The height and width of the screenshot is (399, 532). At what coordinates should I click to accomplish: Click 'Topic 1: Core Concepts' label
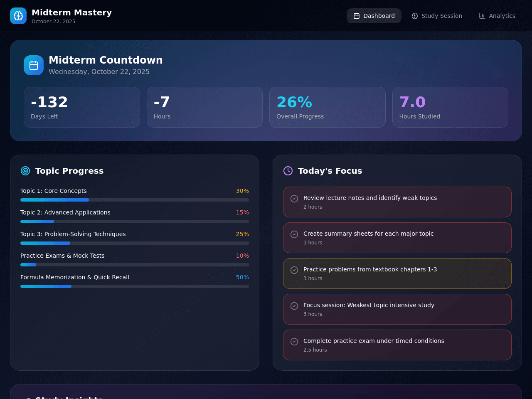tap(54, 191)
